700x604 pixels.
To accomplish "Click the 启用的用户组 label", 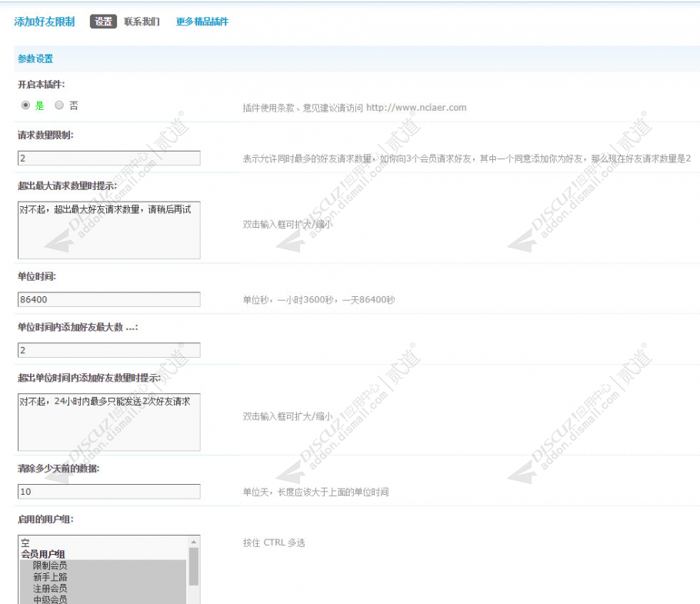I will click(x=45, y=519).
